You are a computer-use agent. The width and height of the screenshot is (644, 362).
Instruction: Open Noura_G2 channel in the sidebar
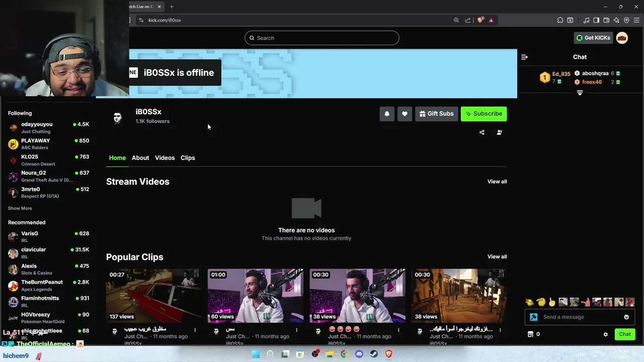click(48, 176)
